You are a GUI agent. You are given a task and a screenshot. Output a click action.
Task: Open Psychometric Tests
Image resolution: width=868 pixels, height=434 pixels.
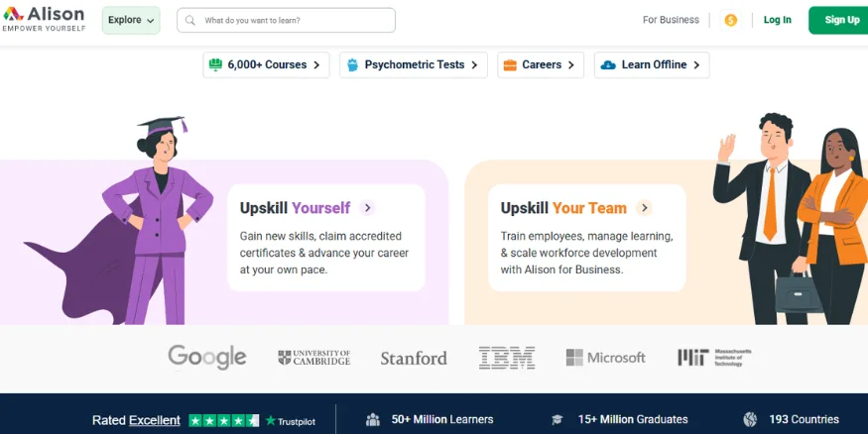pos(414,64)
